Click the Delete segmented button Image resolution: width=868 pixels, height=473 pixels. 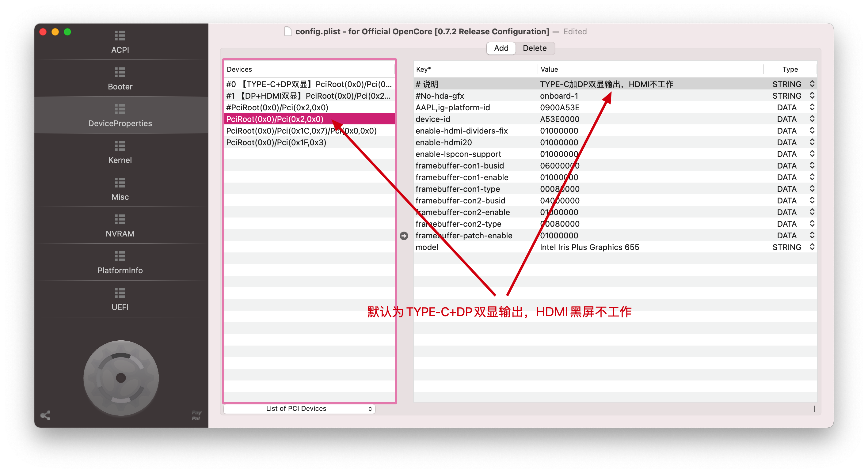coord(535,48)
